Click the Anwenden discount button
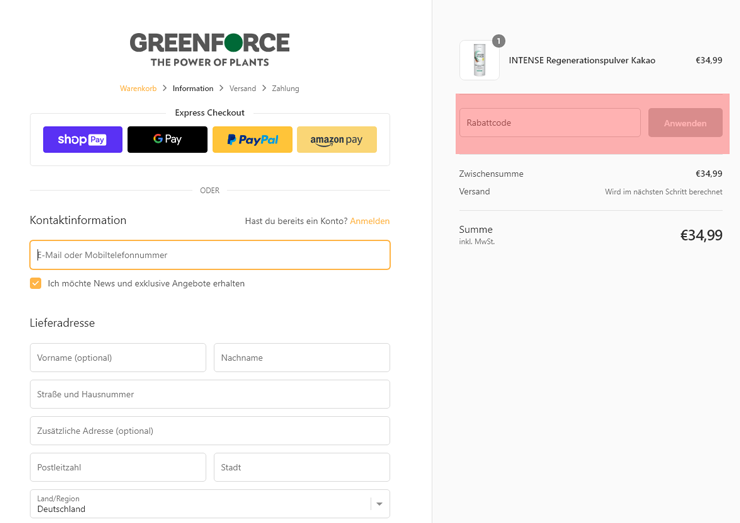 coord(685,123)
